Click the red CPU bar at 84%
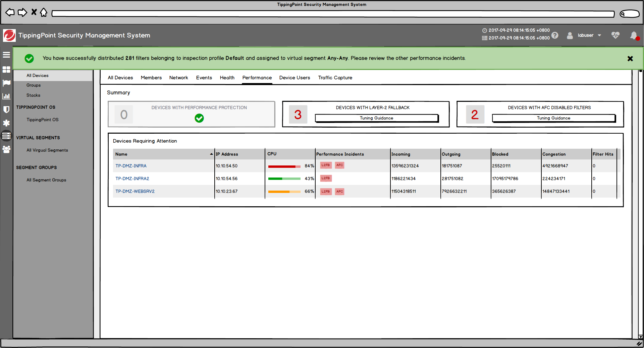Image resolution: width=644 pixels, height=348 pixels. click(284, 166)
